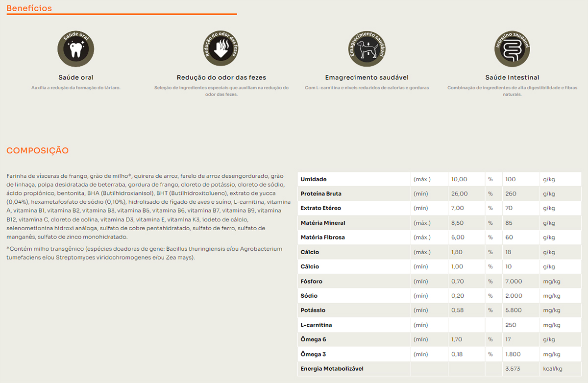Click the 'Redução do odor das fezes' title
Image resolution: width=588 pixels, height=383 pixels.
coord(221,77)
